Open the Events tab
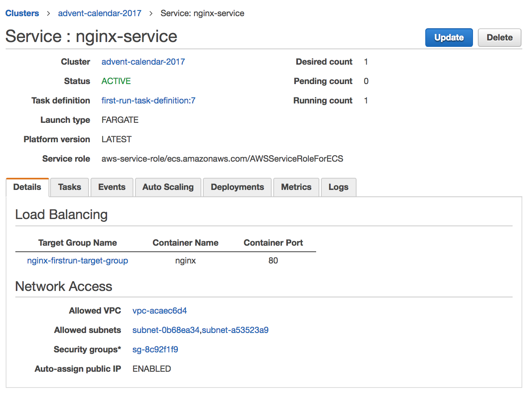The height and width of the screenshot is (396, 532). [x=112, y=187]
